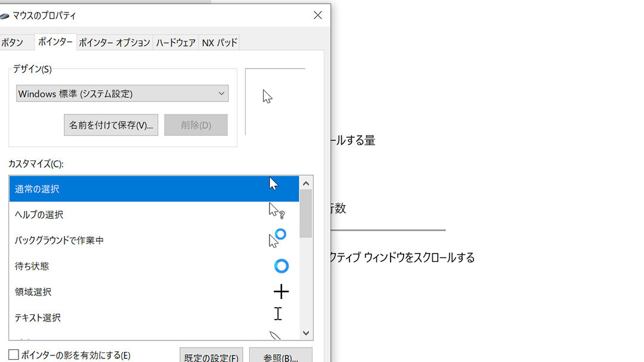Click the help select cursor icon

click(x=275, y=211)
